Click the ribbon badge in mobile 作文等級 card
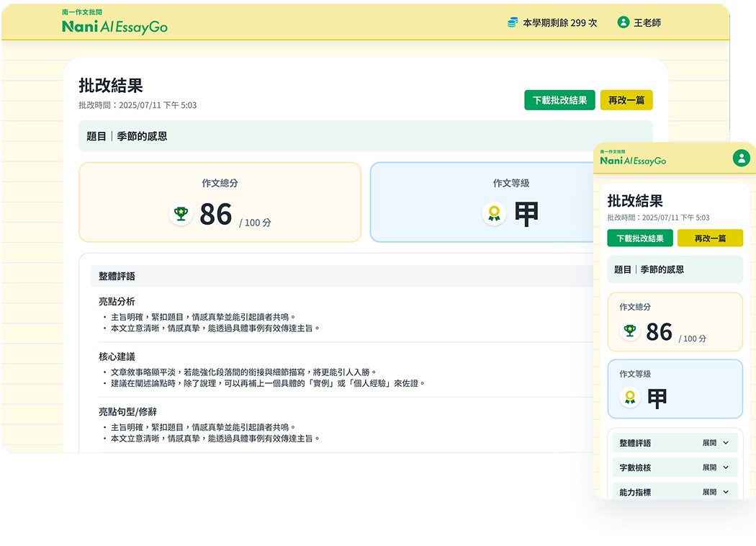Viewport: 756px width, 546px height. point(630,398)
